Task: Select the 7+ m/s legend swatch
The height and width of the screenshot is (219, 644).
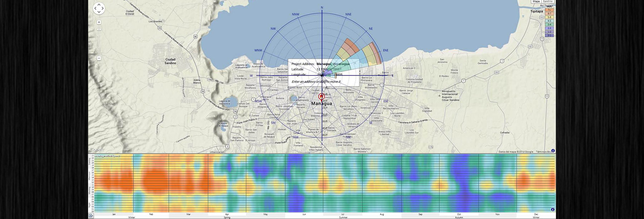Action: pos(549,10)
